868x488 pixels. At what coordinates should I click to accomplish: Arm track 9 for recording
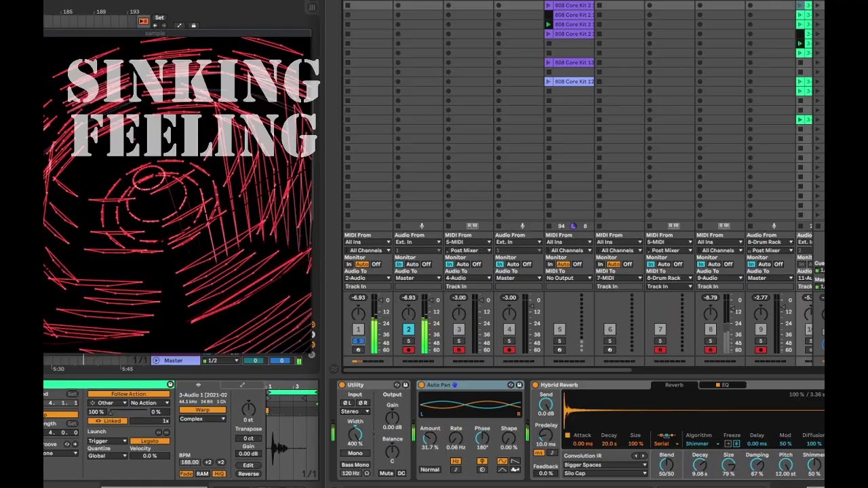[760, 350]
